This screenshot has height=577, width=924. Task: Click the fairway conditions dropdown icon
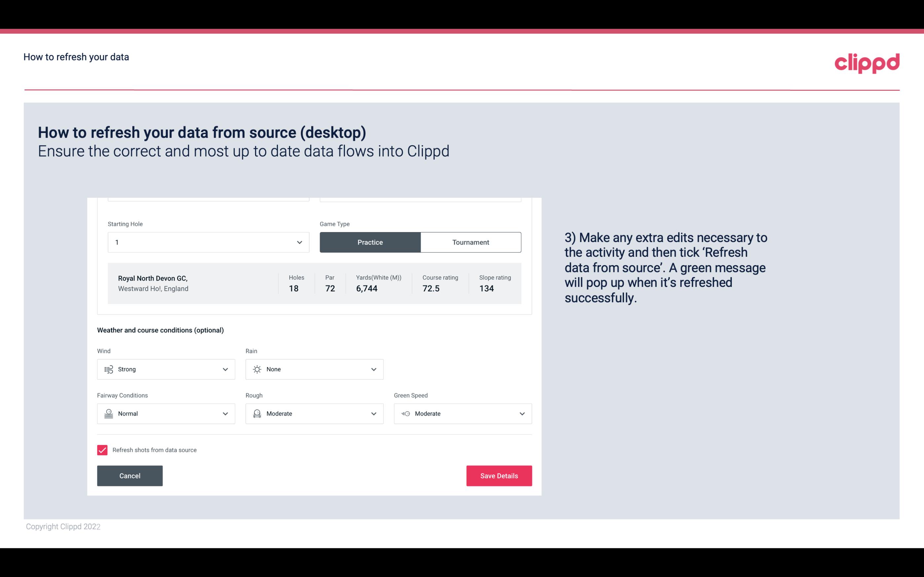tap(225, 414)
